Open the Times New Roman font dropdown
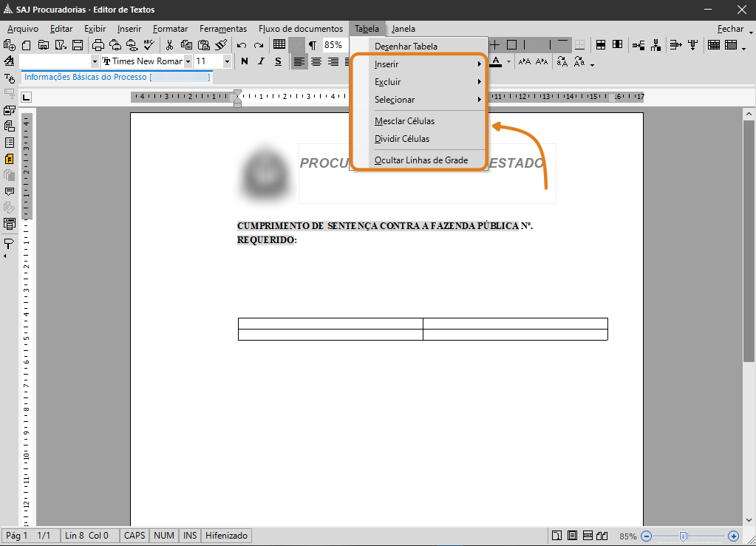 pos(188,61)
